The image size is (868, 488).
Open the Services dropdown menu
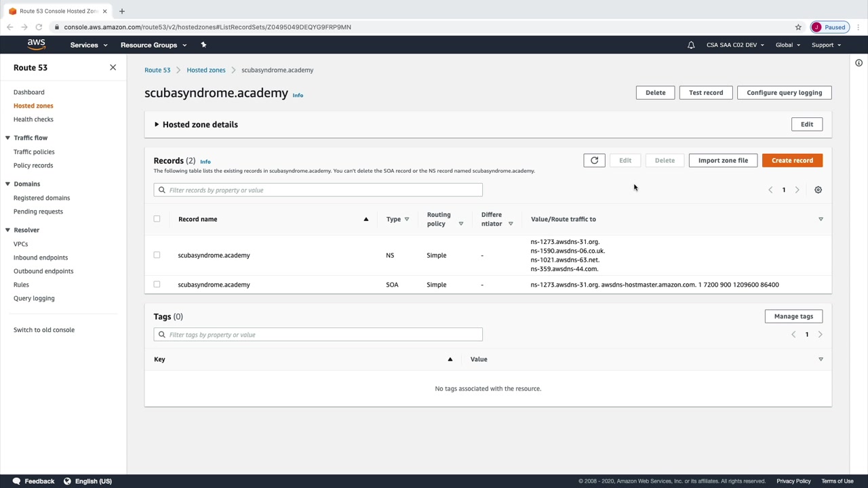89,45
